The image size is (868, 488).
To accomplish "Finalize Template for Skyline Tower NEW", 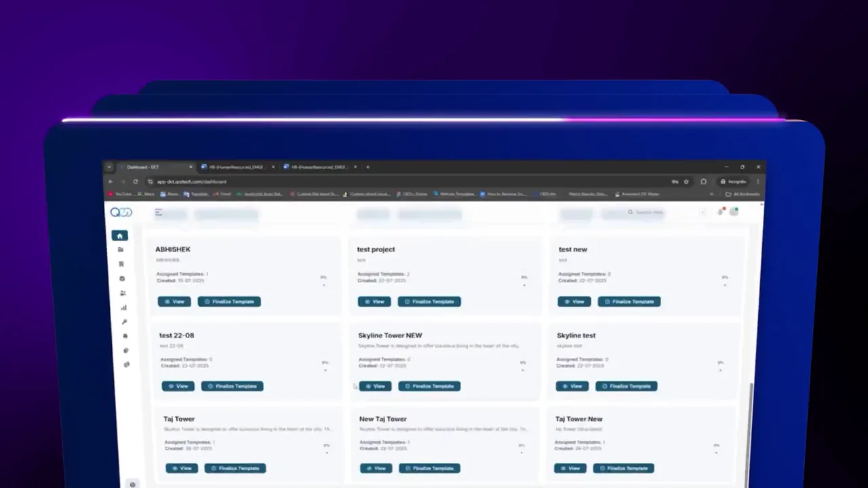I will (x=429, y=386).
